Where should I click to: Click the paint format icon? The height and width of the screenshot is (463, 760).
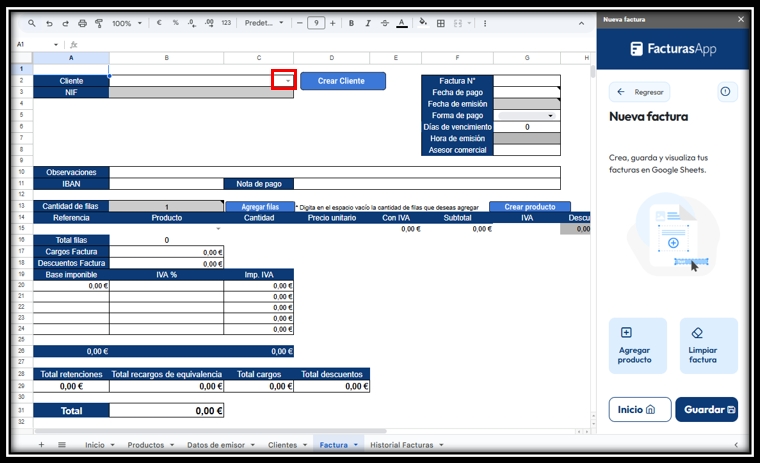point(98,22)
